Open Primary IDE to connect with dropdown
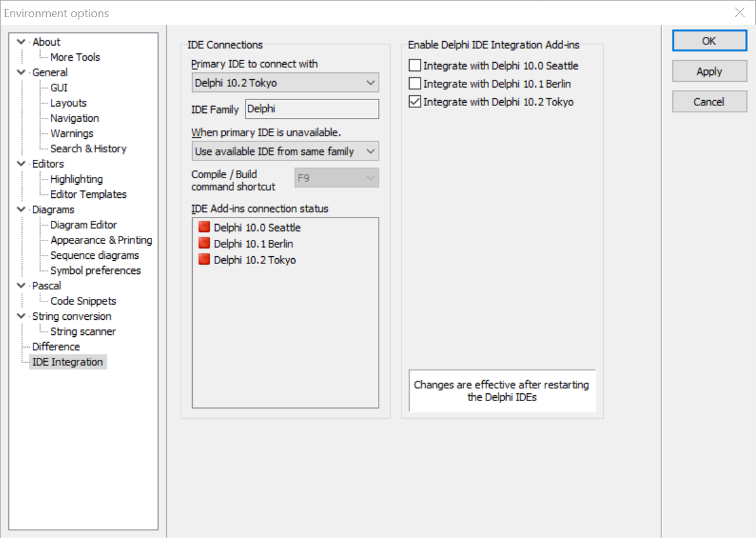The image size is (756, 538). 285,82
